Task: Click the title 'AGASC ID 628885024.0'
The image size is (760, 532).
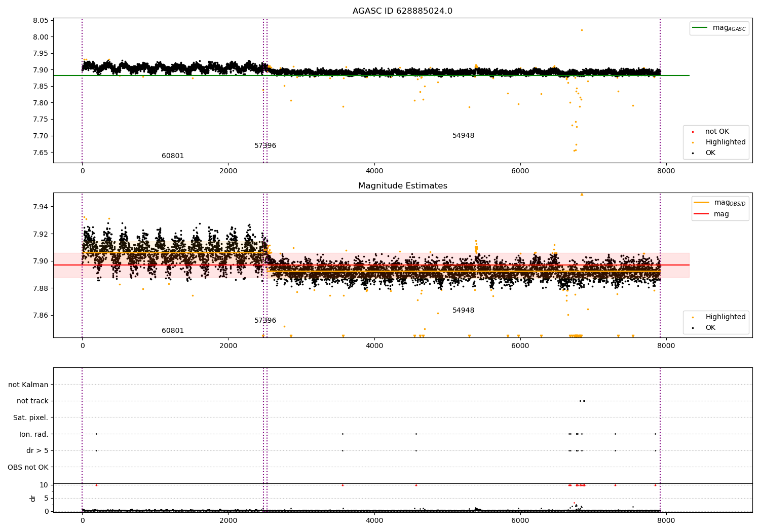Action: pyautogui.click(x=402, y=11)
